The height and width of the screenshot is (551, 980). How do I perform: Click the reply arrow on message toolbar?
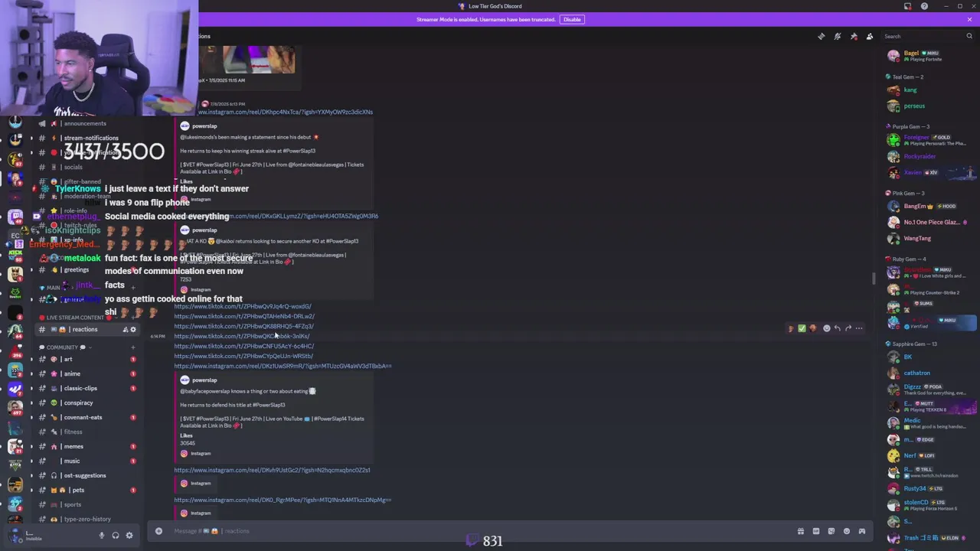tap(837, 328)
